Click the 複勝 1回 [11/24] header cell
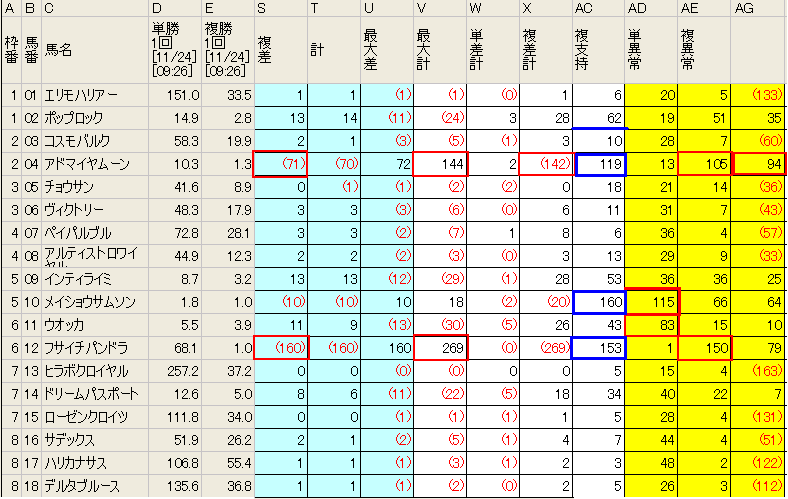Screen dimensions: 788x499 click(x=228, y=50)
